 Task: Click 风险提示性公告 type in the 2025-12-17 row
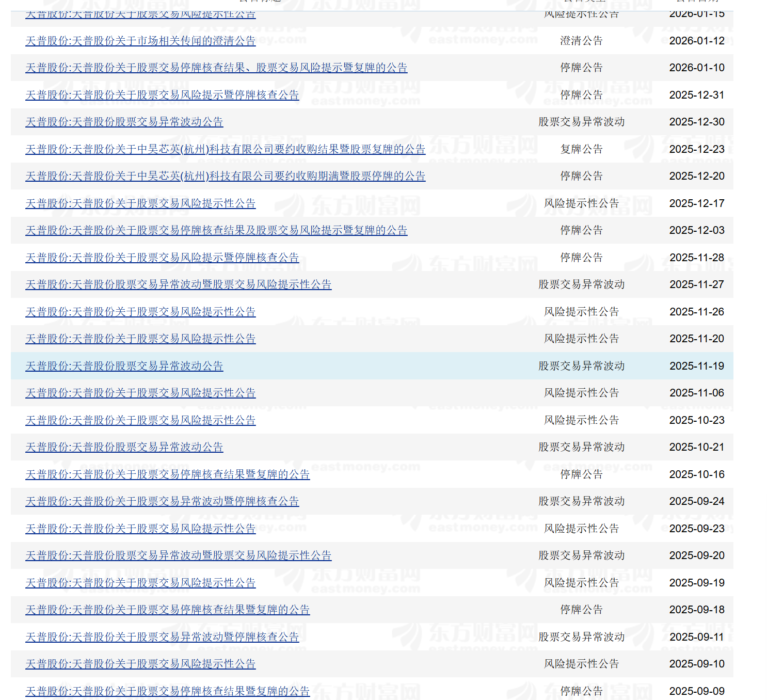(x=582, y=203)
